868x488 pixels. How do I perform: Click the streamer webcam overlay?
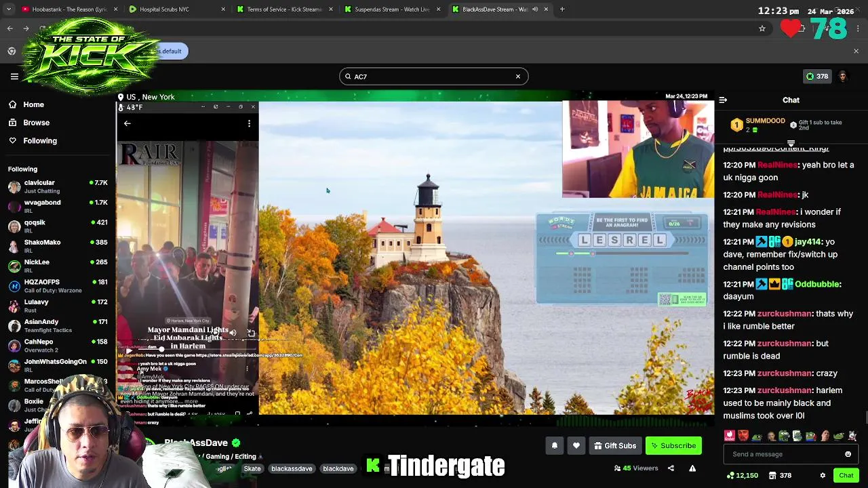638,149
